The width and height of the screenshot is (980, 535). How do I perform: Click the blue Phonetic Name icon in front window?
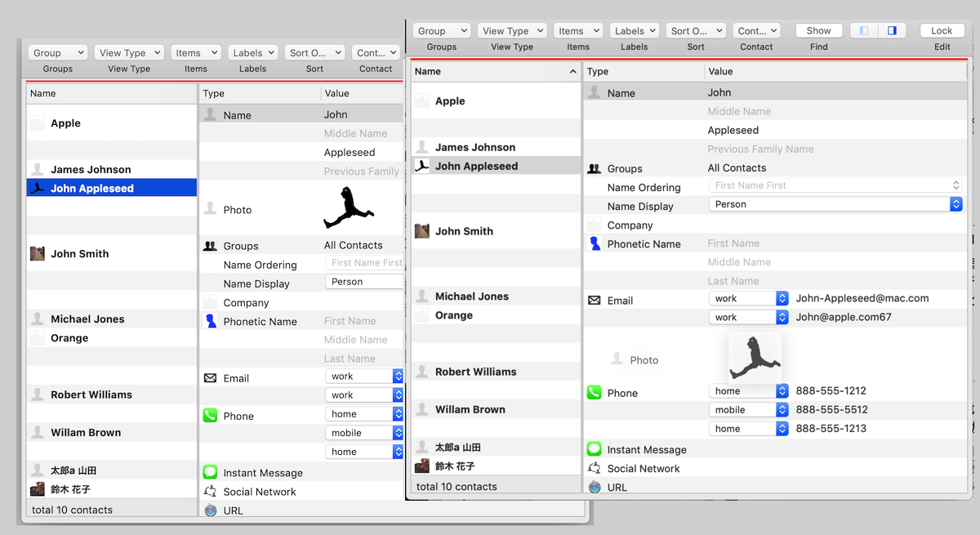pos(594,243)
